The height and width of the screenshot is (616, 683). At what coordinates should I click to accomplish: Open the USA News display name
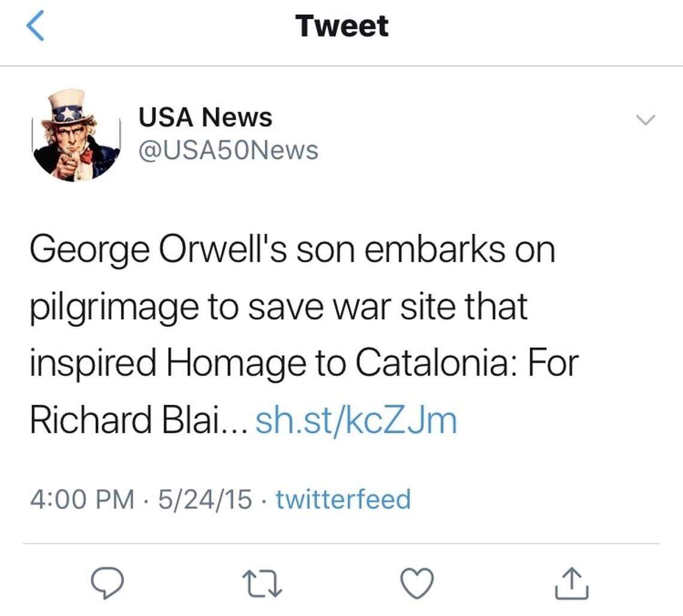(205, 117)
